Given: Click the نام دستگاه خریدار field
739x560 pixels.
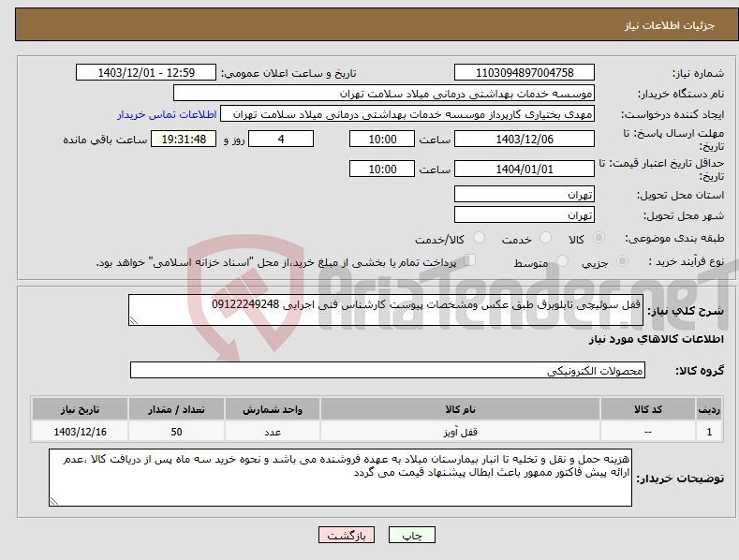Looking at the screenshot, I should coord(384,94).
